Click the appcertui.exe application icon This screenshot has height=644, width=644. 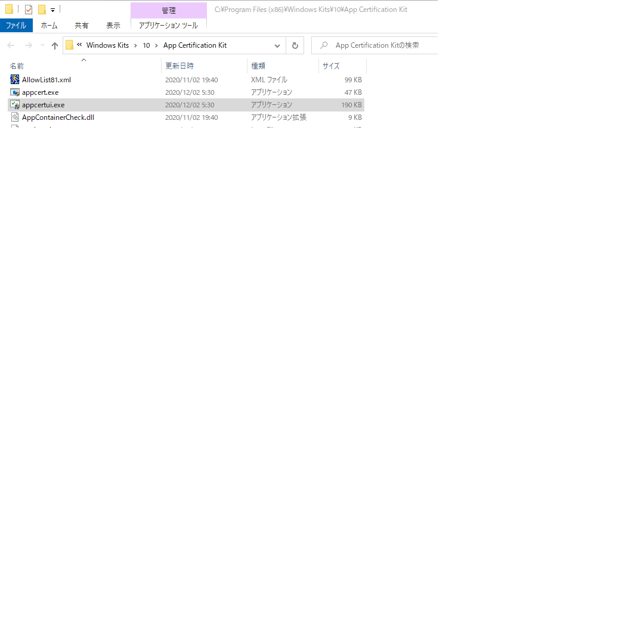click(15, 105)
